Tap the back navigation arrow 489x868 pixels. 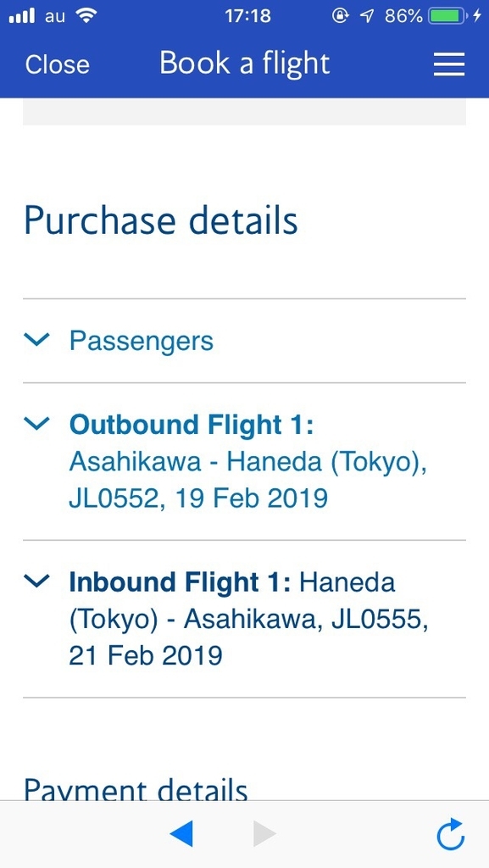(x=181, y=834)
